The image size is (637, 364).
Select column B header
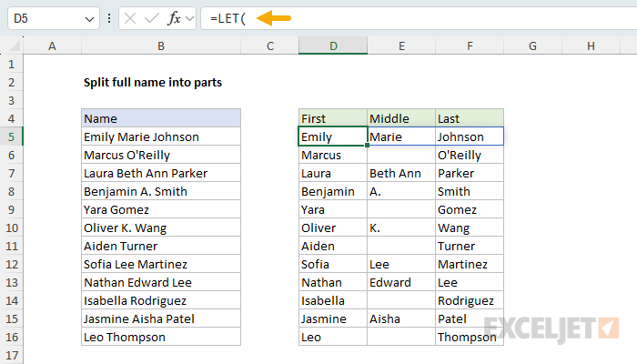tap(161, 45)
